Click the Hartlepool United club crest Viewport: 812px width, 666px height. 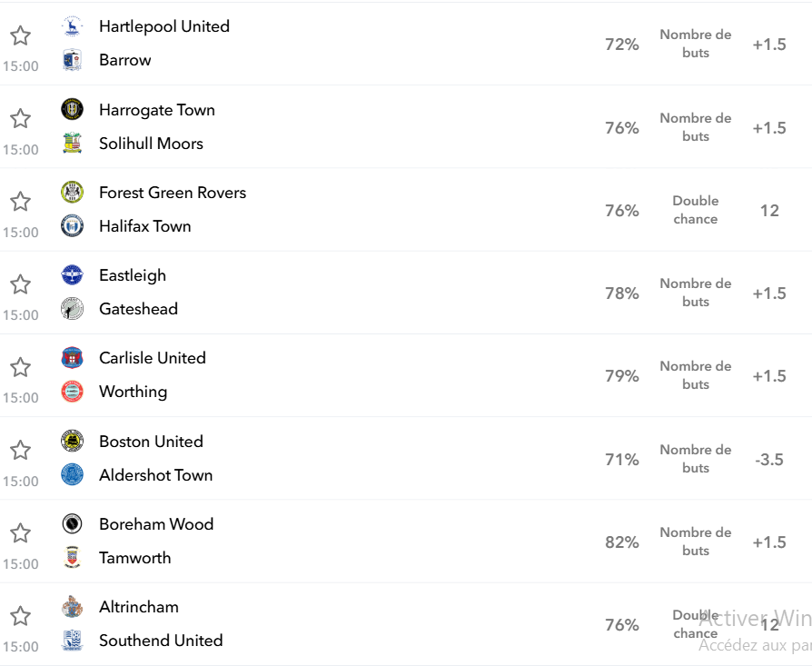click(72, 26)
